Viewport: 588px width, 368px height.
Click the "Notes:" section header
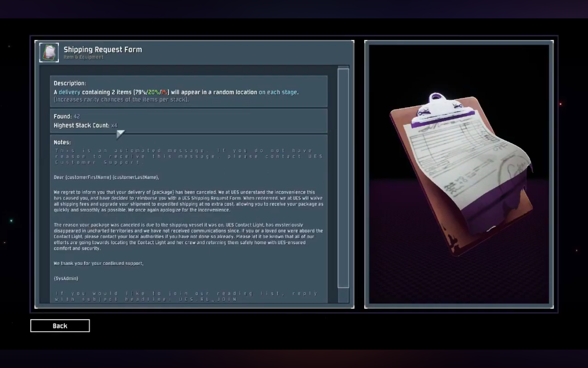(x=62, y=142)
